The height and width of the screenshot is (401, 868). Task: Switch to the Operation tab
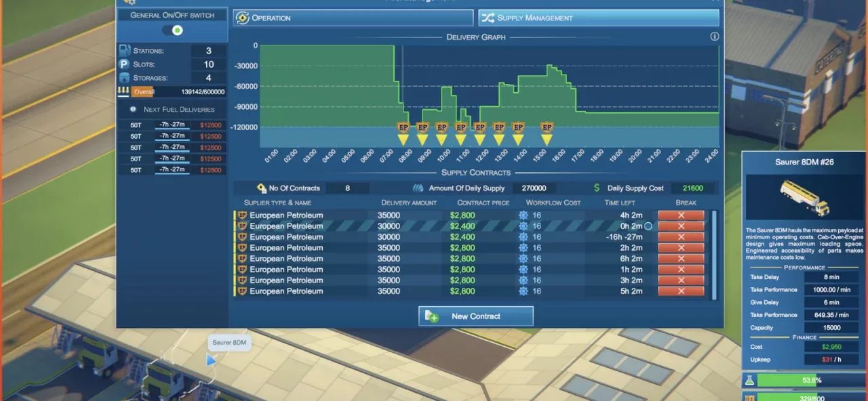(353, 18)
